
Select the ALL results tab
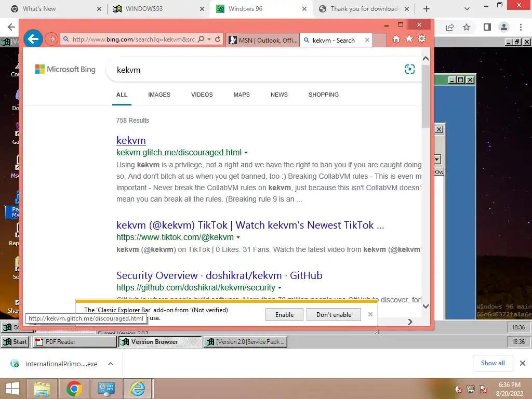(x=122, y=95)
